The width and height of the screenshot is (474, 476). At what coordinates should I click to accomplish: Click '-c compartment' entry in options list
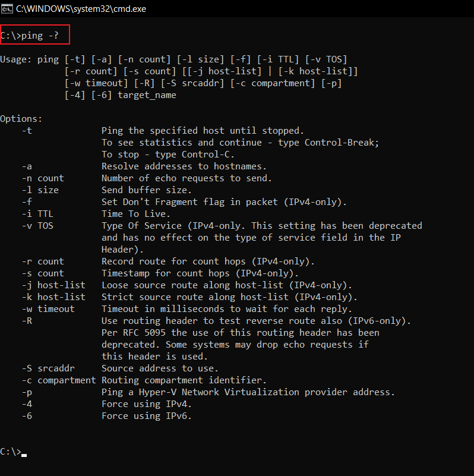(x=59, y=380)
